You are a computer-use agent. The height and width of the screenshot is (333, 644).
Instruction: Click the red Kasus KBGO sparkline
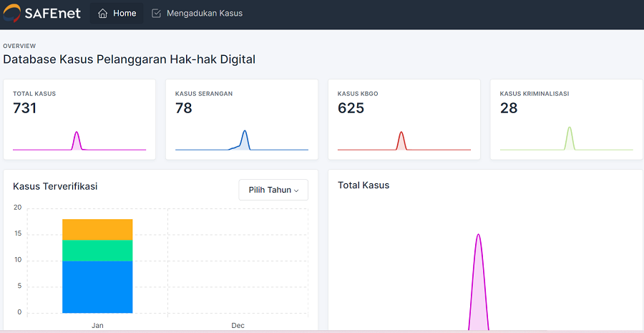401,141
